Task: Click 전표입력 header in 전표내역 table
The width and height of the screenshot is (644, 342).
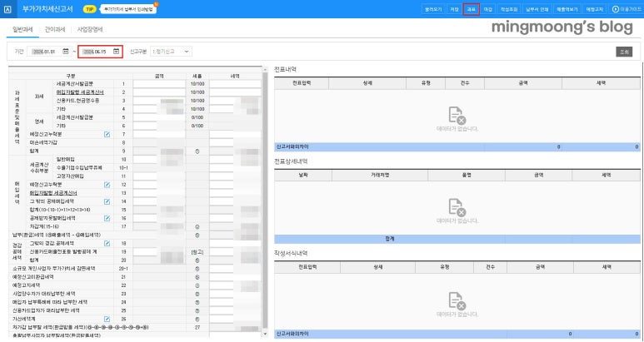Action: [302, 83]
